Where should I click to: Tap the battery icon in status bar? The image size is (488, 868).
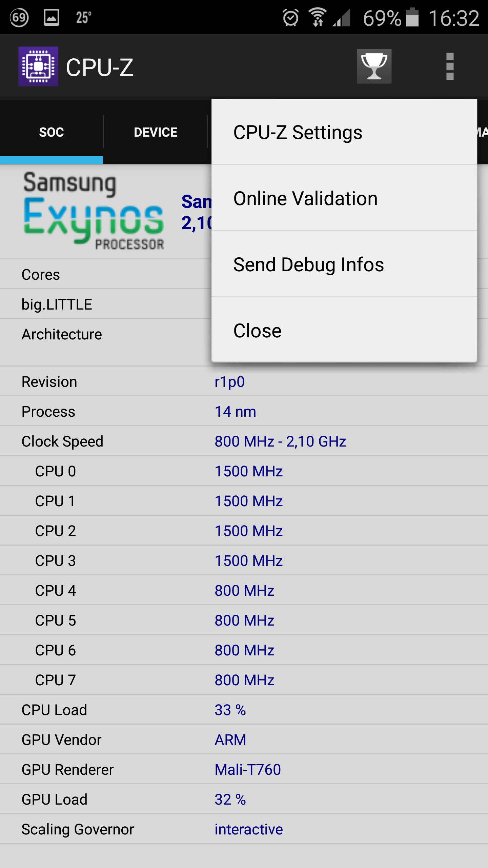(x=412, y=18)
